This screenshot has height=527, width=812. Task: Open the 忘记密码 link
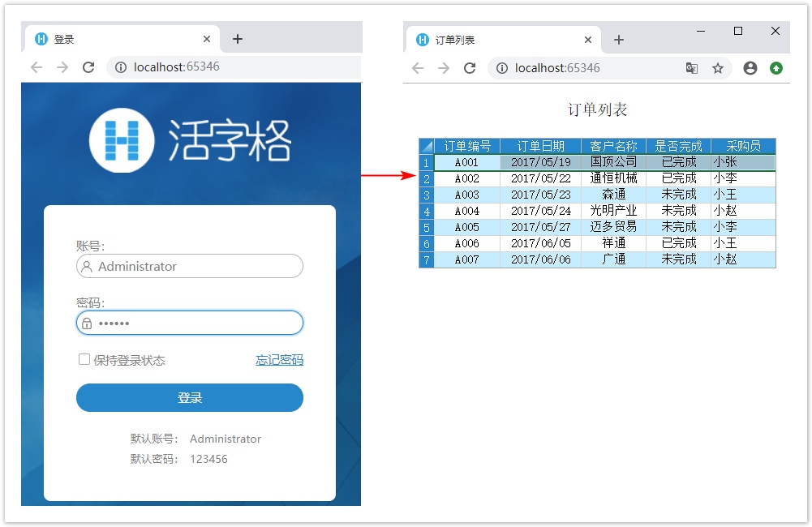coord(279,360)
